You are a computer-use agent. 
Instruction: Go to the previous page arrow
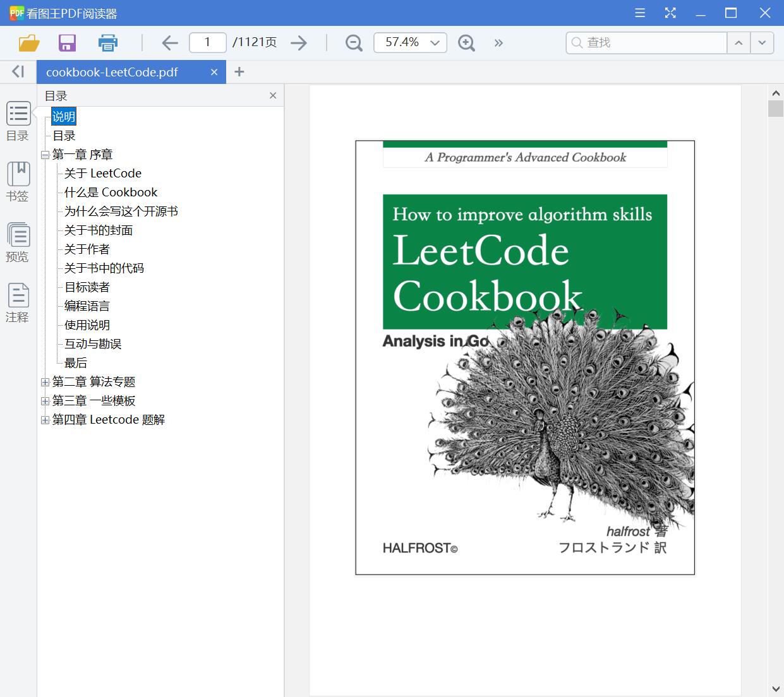pyautogui.click(x=170, y=43)
